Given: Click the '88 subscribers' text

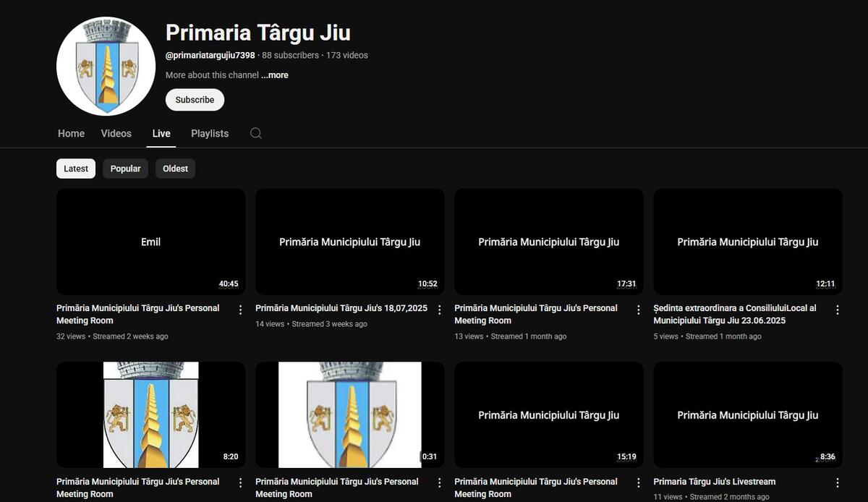Looking at the screenshot, I should point(290,55).
